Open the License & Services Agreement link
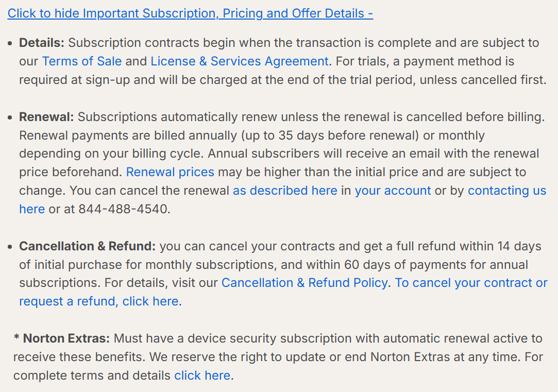This screenshot has height=392, width=558. coord(239,61)
